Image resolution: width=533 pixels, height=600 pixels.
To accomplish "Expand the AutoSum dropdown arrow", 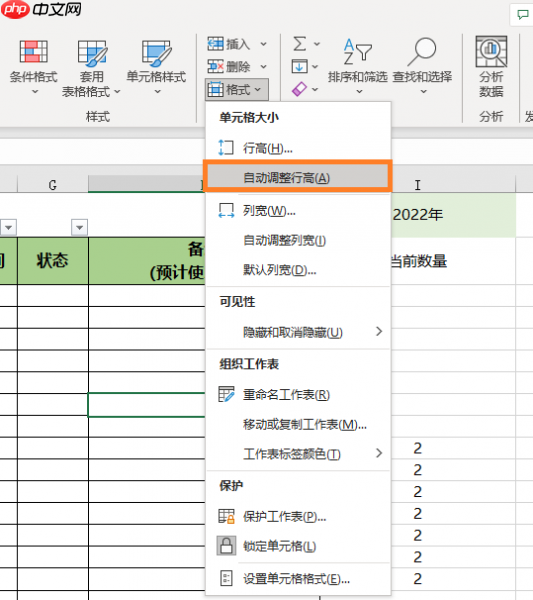I will (x=317, y=44).
